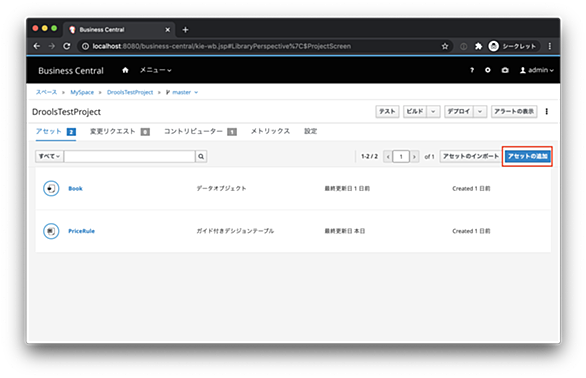The height and width of the screenshot is (378, 586).
Task: Expand the デプロイ dropdown arrow
Action: (480, 111)
